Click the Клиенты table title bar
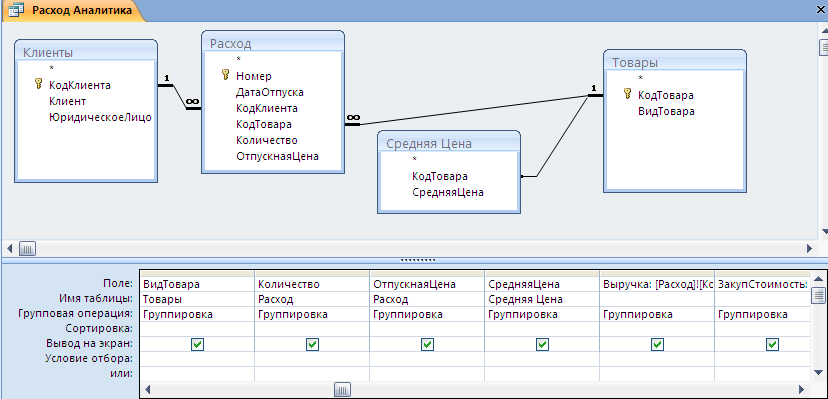The height and width of the screenshot is (399, 828). [86, 52]
